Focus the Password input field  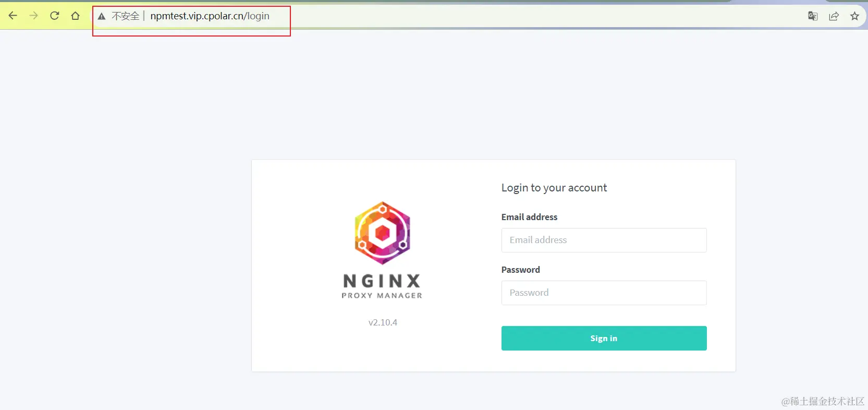(604, 293)
